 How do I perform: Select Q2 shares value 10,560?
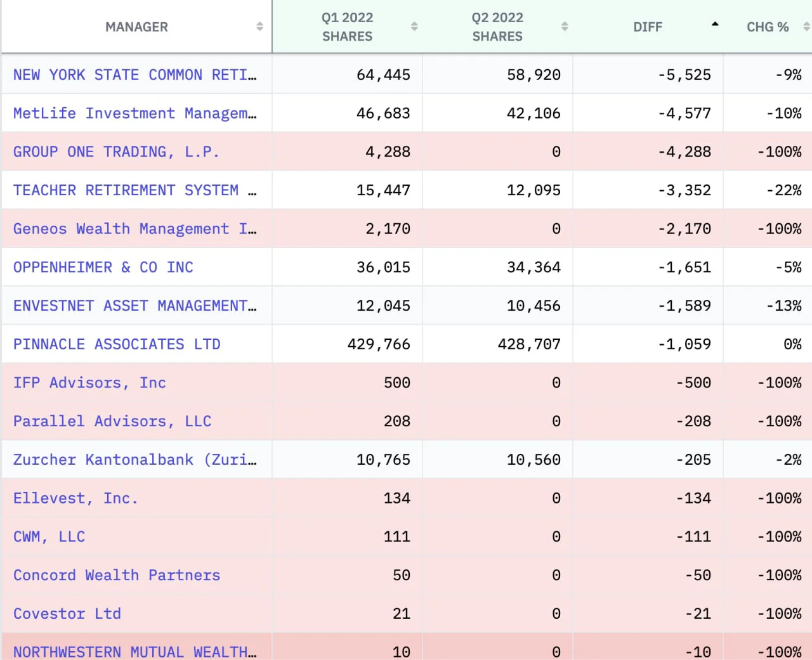pyautogui.click(x=534, y=460)
